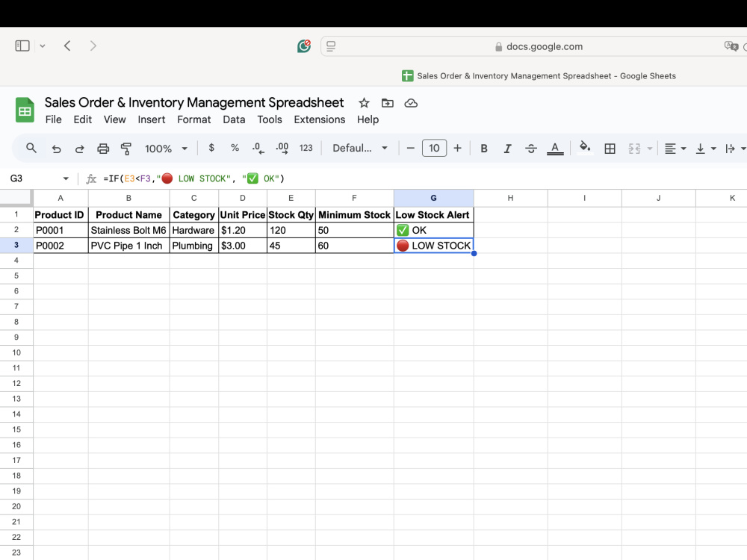This screenshot has width=747, height=560.
Task: Toggle italic formatting
Action: [x=507, y=149]
